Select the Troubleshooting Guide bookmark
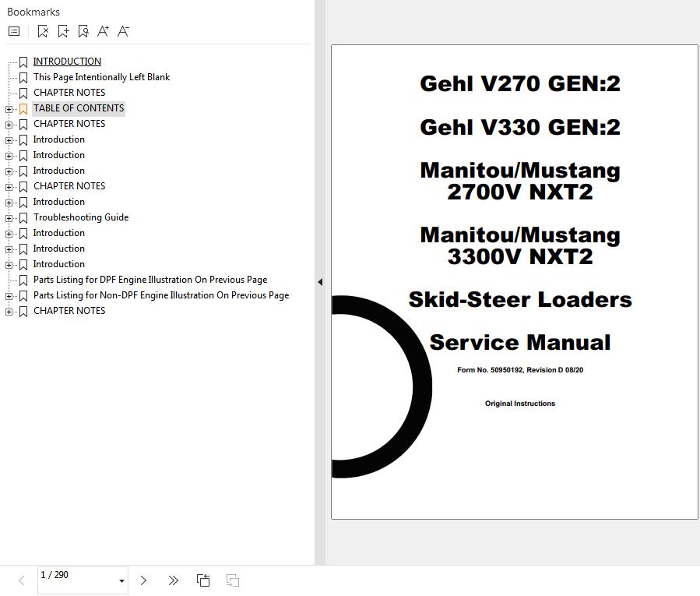Screen dimensions: 700x596 (x=81, y=217)
